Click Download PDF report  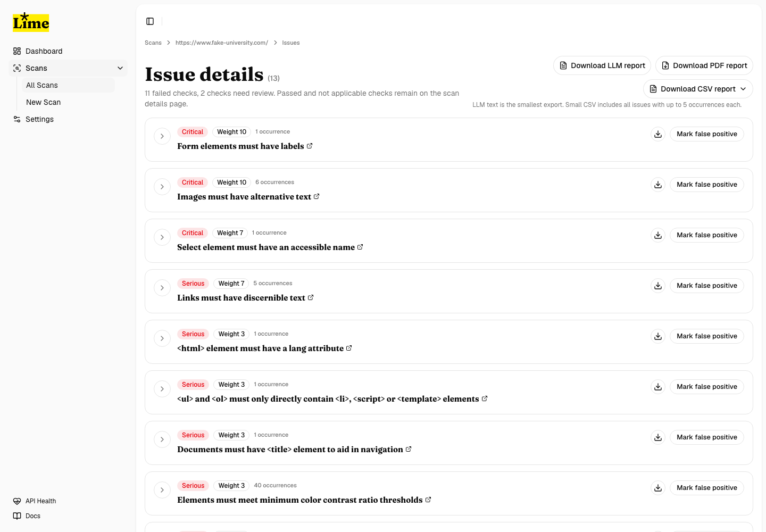704,65
